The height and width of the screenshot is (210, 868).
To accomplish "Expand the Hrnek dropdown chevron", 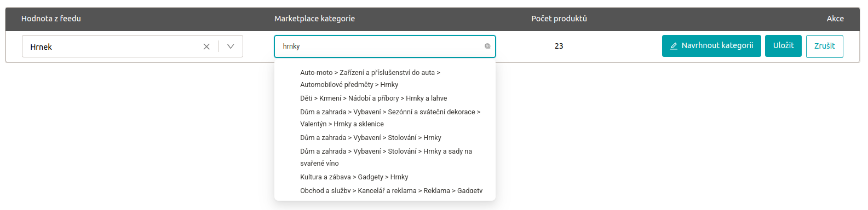I will pyautogui.click(x=231, y=46).
